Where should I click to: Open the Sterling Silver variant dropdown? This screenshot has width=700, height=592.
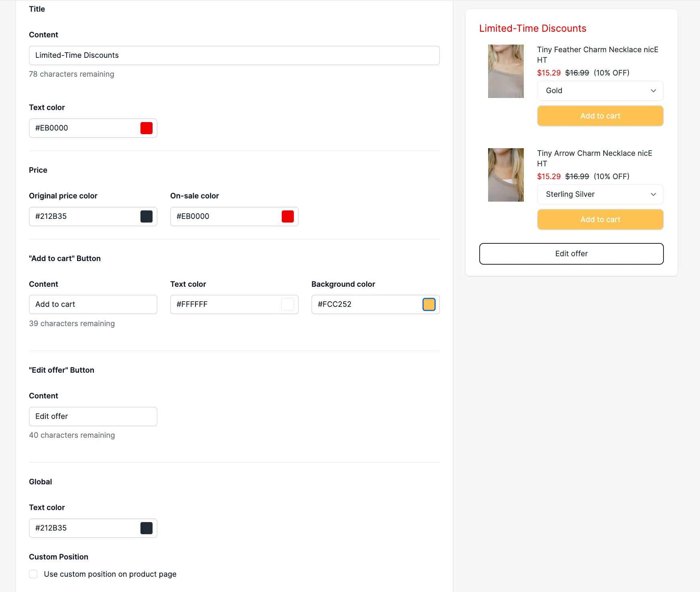click(x=600, y=194)
